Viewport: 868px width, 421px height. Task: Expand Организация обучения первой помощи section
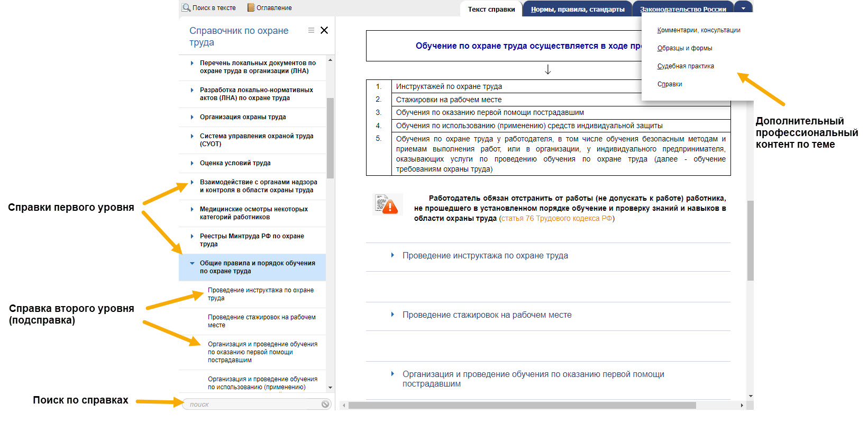(x=392, y=374)
